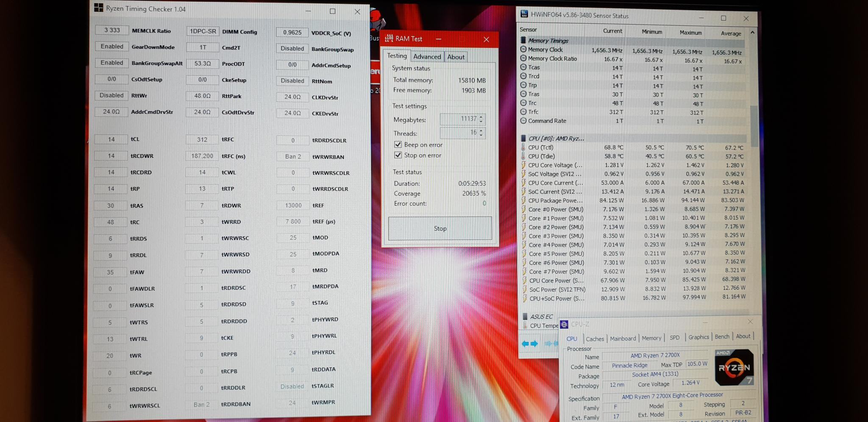The image size is (868, 422).
Task: Open the Mainboard tab in CPU-Z
Action: [x=623, y=338]
